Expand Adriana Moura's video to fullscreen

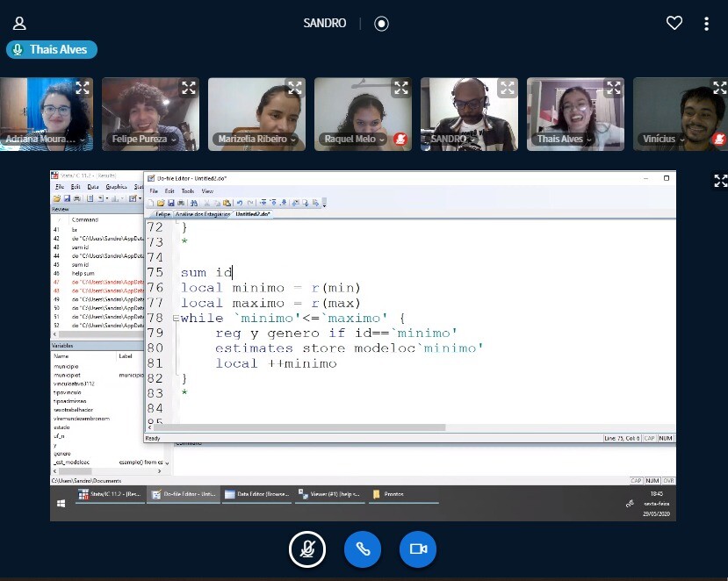(x=83, y=88)
